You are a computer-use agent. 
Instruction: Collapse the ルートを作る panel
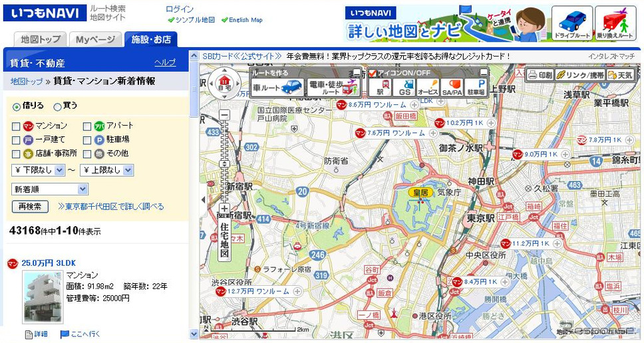coord(357,72)
